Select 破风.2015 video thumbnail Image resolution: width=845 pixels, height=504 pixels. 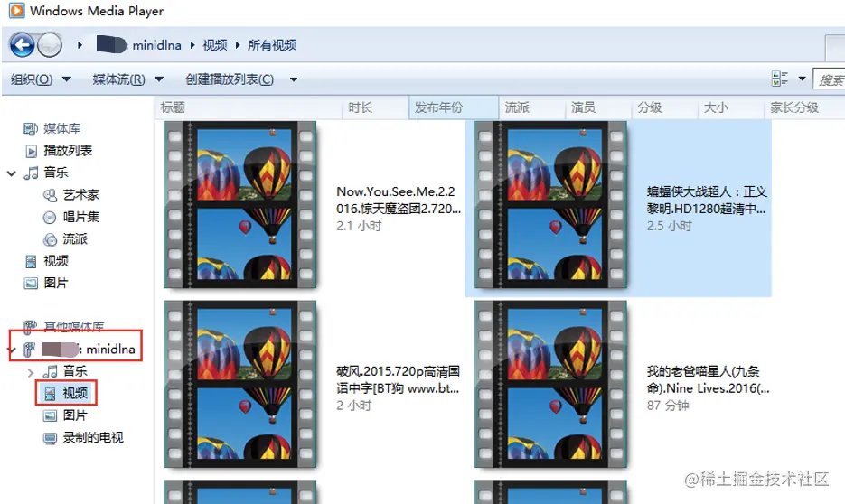pos(239,384)
